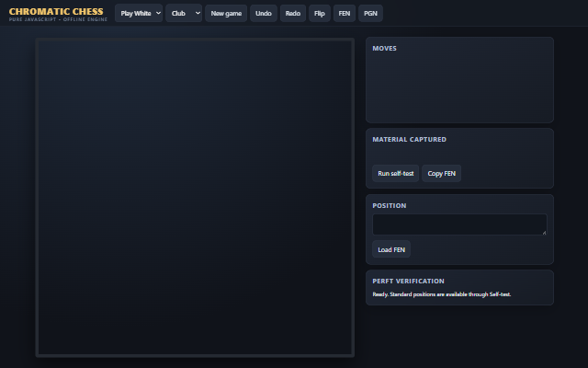This screenshot has height=368, width=588.
Task: Load FEN into the board
Action: tap(391, 249)
